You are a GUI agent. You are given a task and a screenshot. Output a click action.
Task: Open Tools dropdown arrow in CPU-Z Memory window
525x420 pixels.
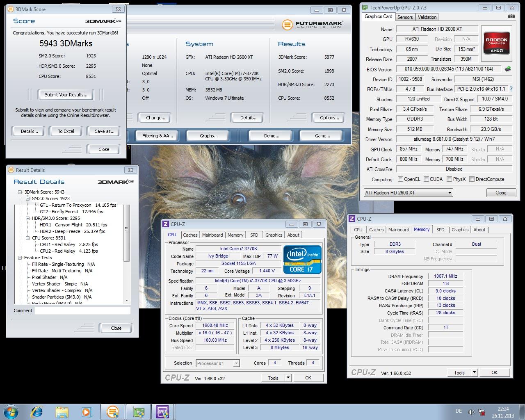474,372
